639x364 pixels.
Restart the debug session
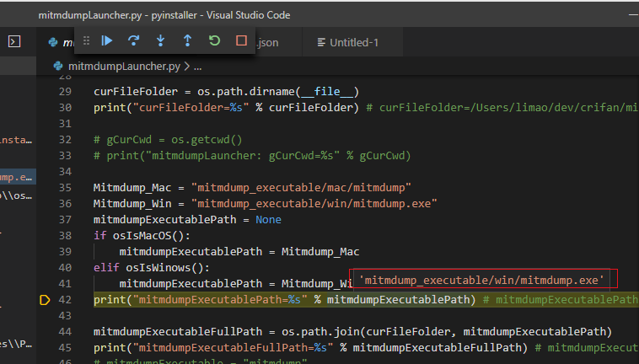point(214,40)
